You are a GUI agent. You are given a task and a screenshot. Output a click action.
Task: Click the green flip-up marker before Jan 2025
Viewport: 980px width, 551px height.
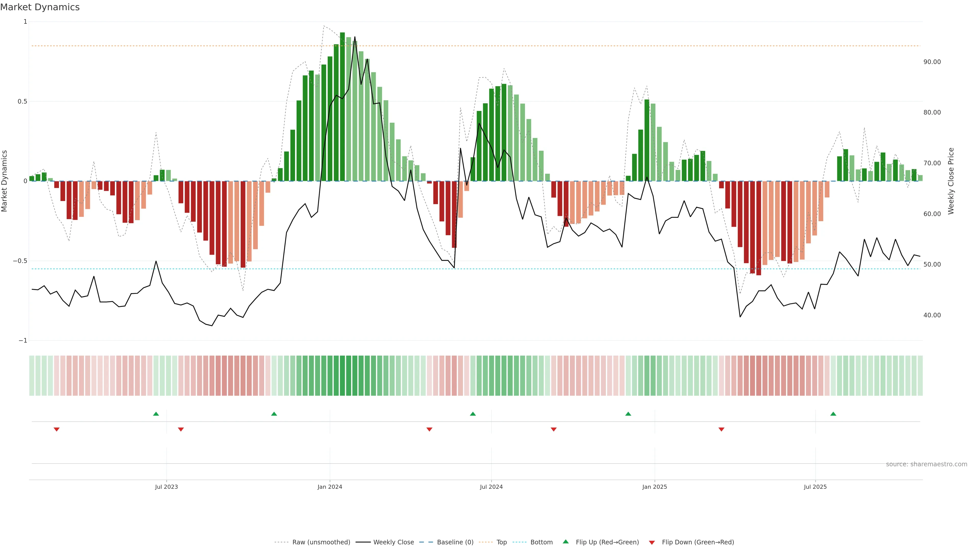628,414
